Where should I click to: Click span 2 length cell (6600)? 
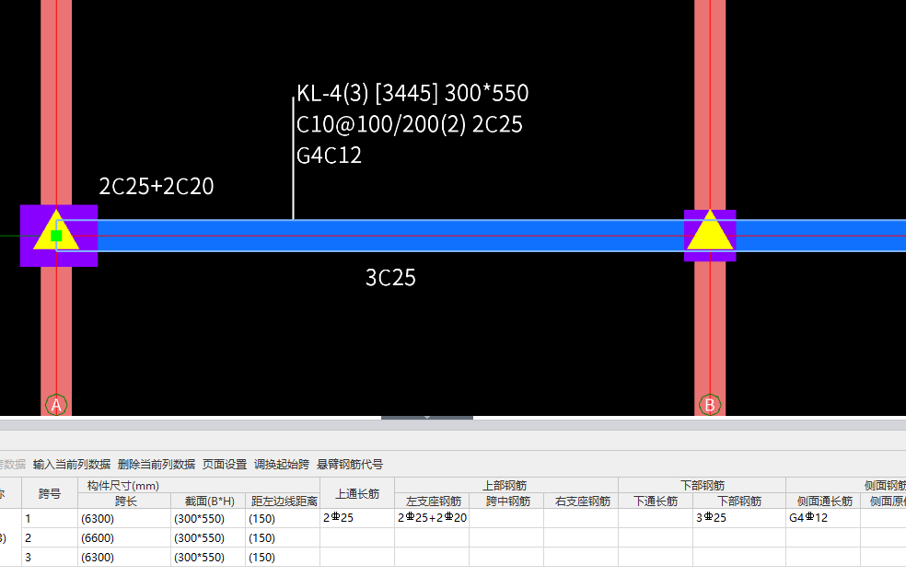point(124,537)
